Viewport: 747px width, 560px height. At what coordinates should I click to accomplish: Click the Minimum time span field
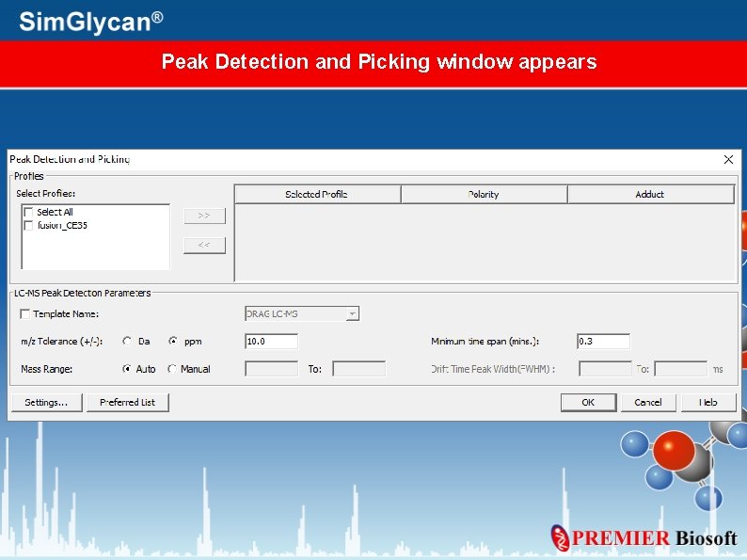pos(603,342)
